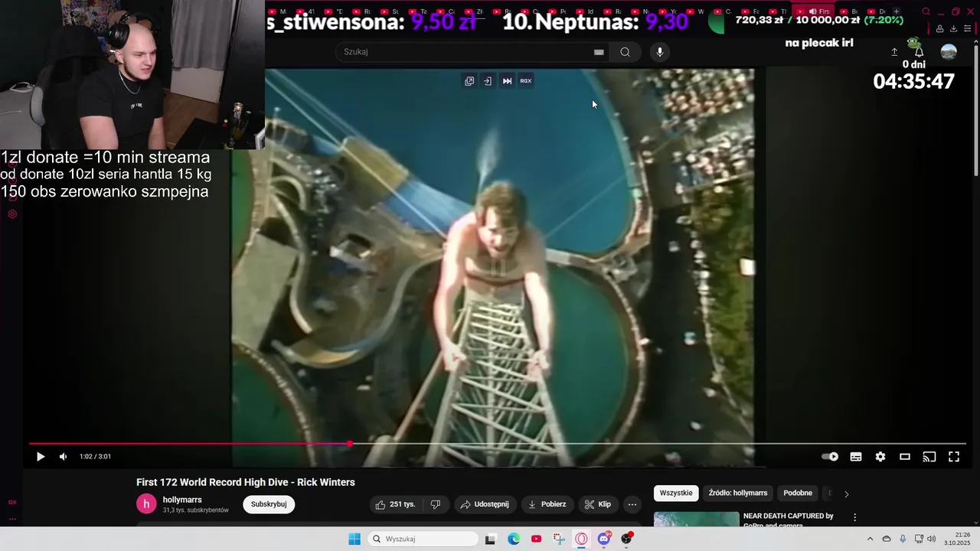Toggle the autoplay switch in the player
980x551 pixels.
pos(830,457)
